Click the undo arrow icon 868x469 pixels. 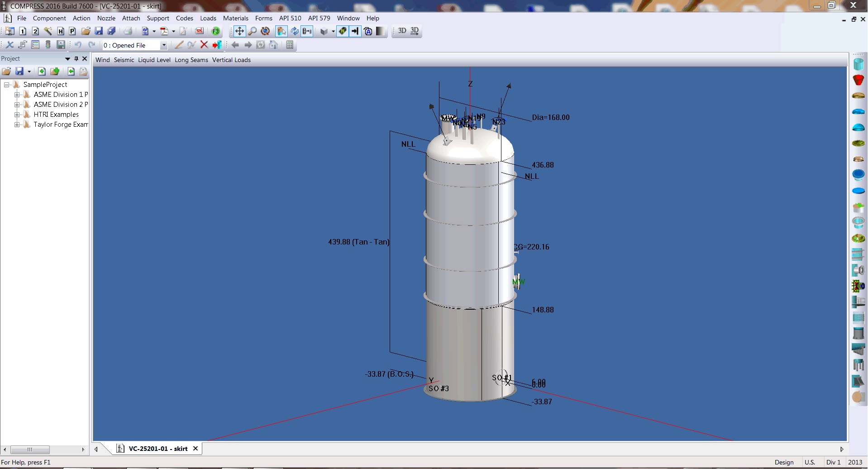pyautogui.click(x=78, y=45)
